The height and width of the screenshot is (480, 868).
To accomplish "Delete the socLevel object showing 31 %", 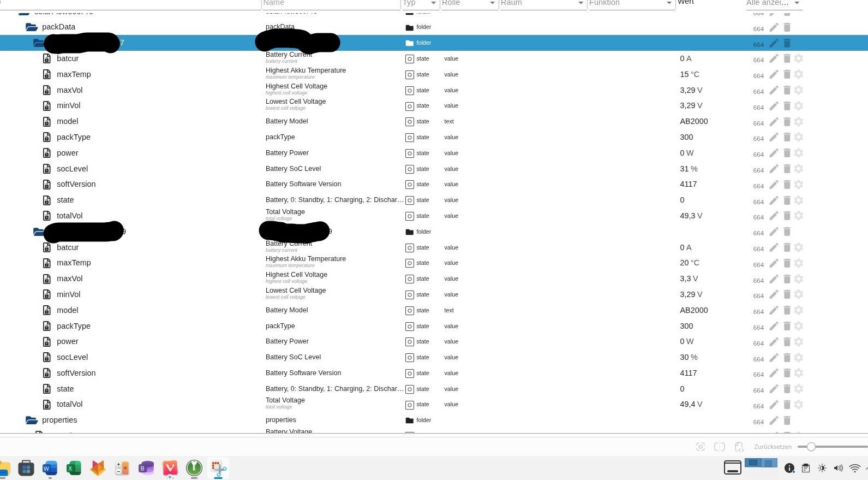I will (x=787, y=169).
